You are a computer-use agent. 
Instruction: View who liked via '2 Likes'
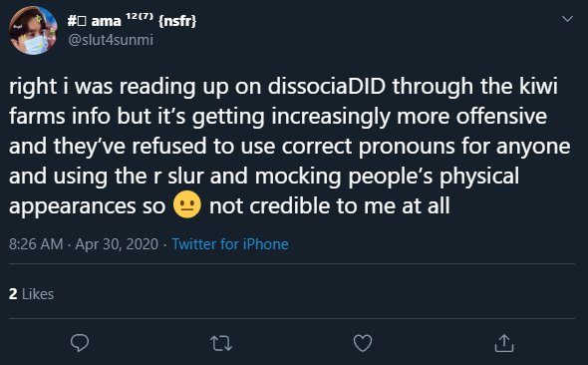32,294
